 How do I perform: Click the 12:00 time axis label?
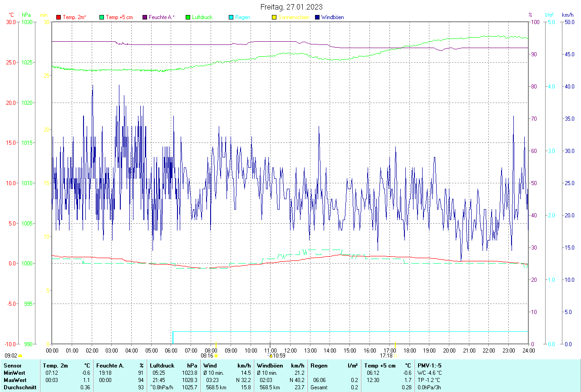point(290,350)
